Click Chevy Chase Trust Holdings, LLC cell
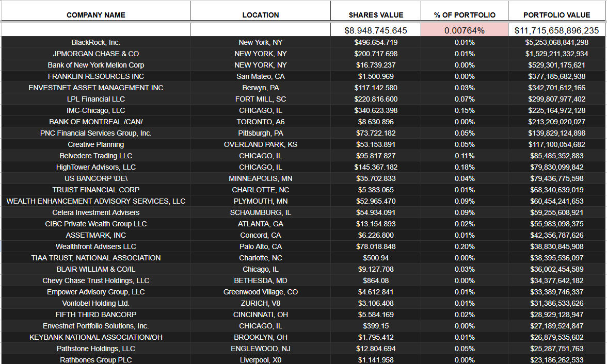Screen dimensions: 607x364 [95, 281]
